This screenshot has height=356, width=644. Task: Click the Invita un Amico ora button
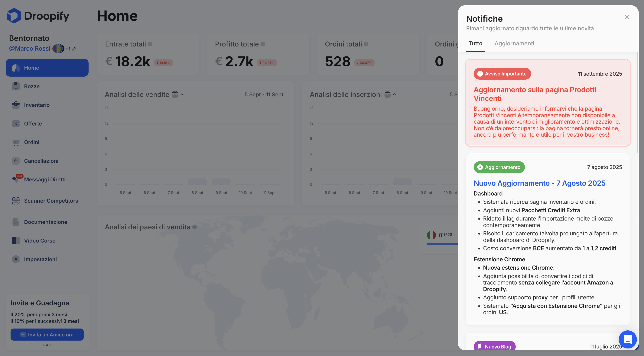[x=47, y=335]
